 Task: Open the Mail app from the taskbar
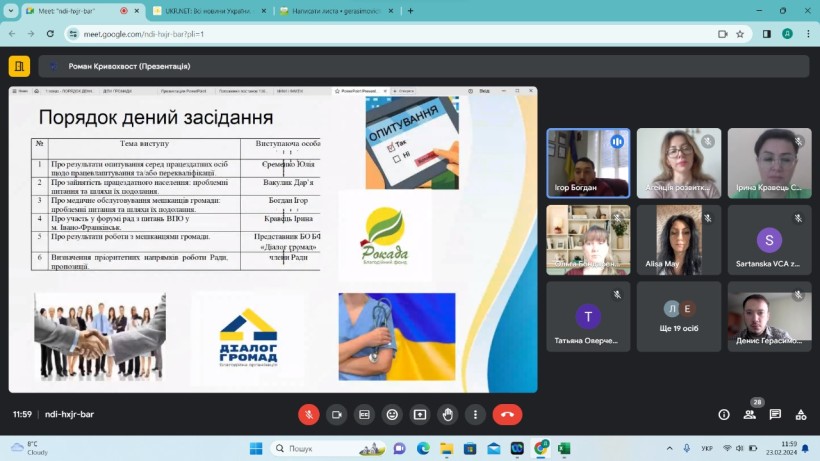[494, 448]
